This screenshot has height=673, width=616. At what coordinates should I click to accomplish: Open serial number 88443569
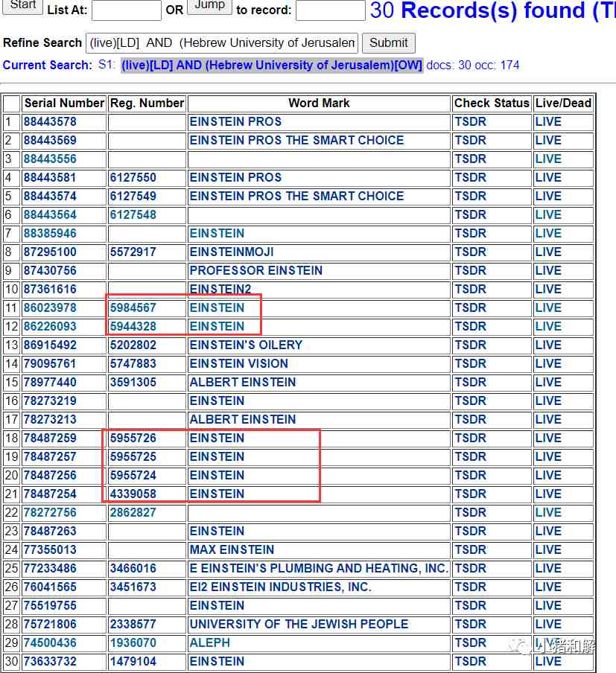50,141
